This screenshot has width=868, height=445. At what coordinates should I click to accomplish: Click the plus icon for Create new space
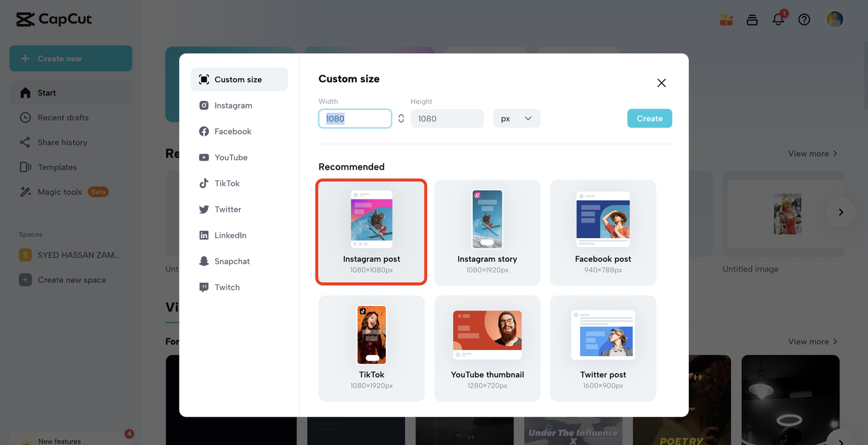point(25,279)
